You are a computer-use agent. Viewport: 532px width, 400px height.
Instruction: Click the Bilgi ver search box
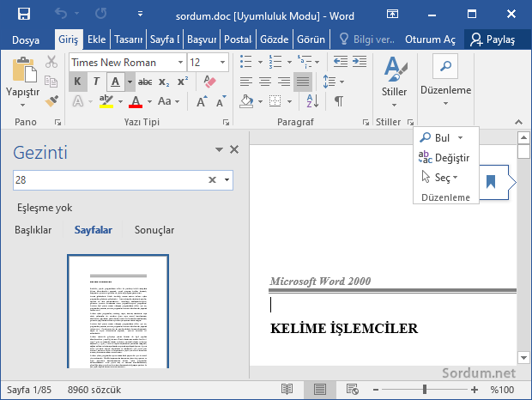[x=366, y=39]
